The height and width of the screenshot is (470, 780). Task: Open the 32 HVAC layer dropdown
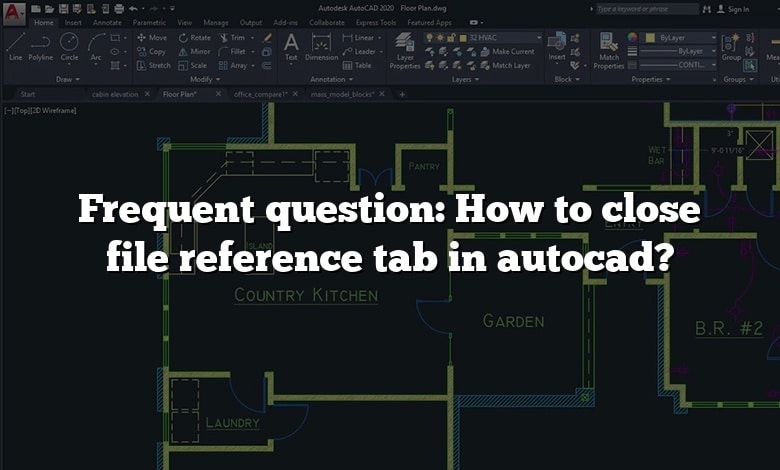pyautogui.click(x=538, y=37)
